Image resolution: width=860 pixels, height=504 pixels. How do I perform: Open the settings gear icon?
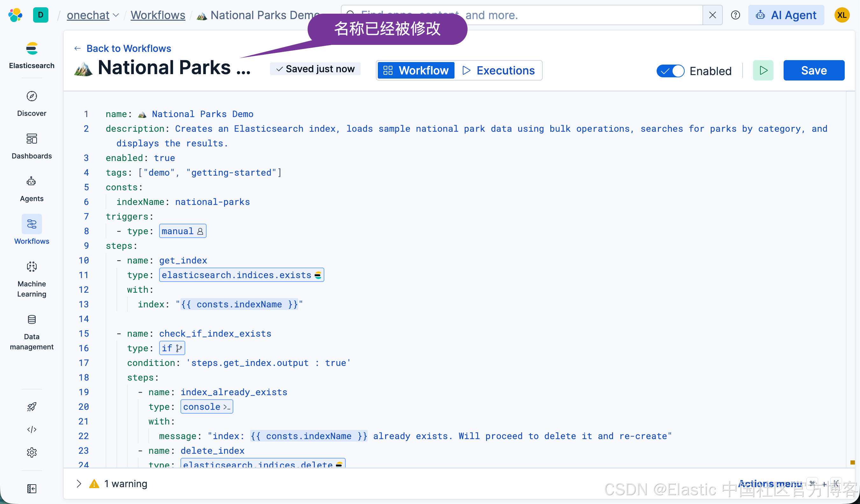click(x=32, y=452)
